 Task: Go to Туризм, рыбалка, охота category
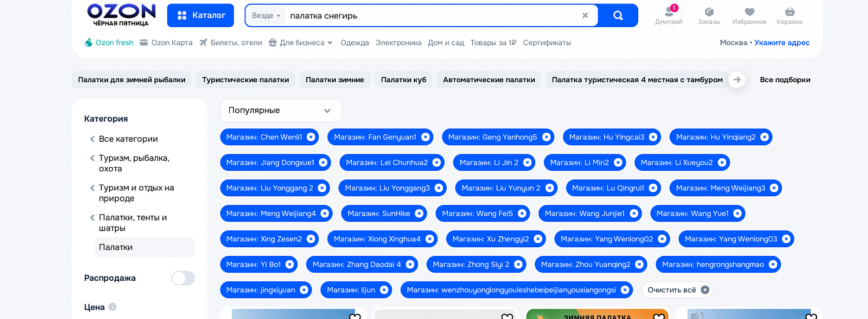click(x=134, y=163)
